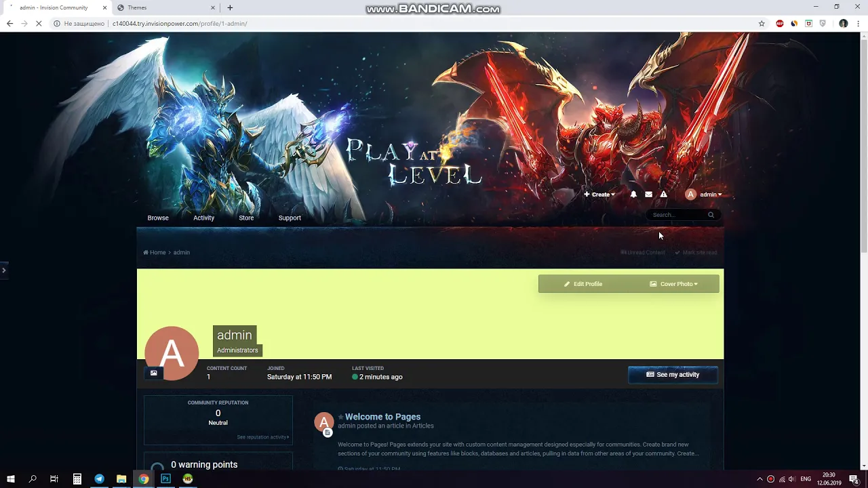Bookmark this page with the star icon
This screenshot has width=868, height=488.
click(x=762, y=24)
